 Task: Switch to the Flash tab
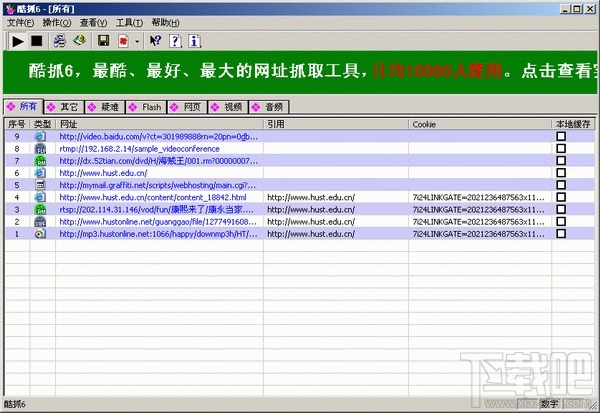[x=146, y=107]
